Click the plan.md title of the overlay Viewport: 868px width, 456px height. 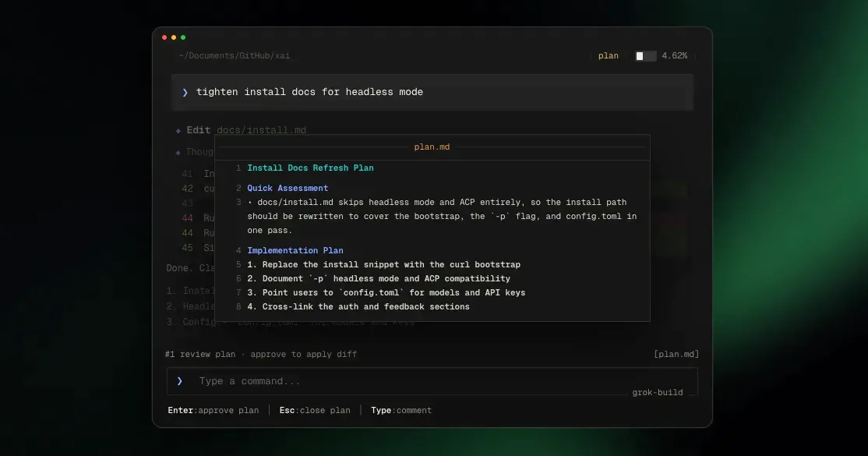pos(432,147)
